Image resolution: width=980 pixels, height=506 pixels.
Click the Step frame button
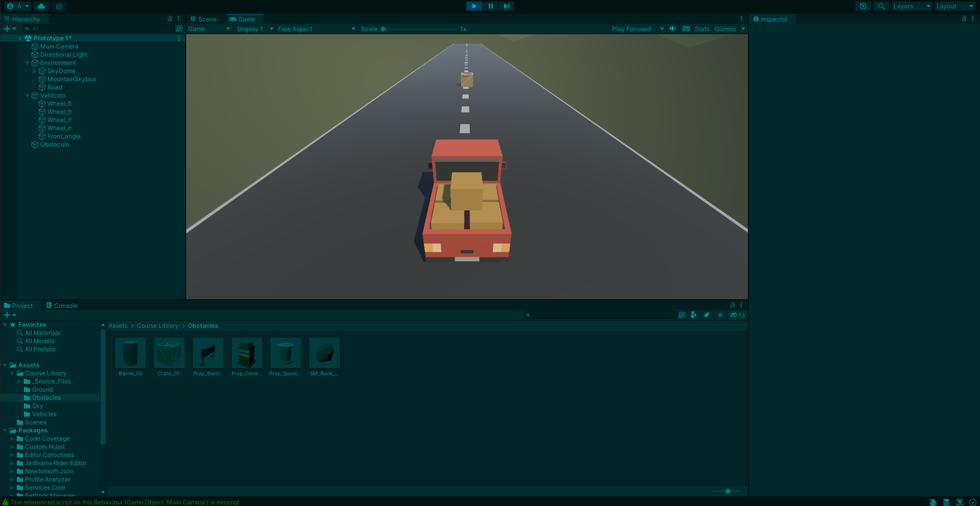point(506,6)
